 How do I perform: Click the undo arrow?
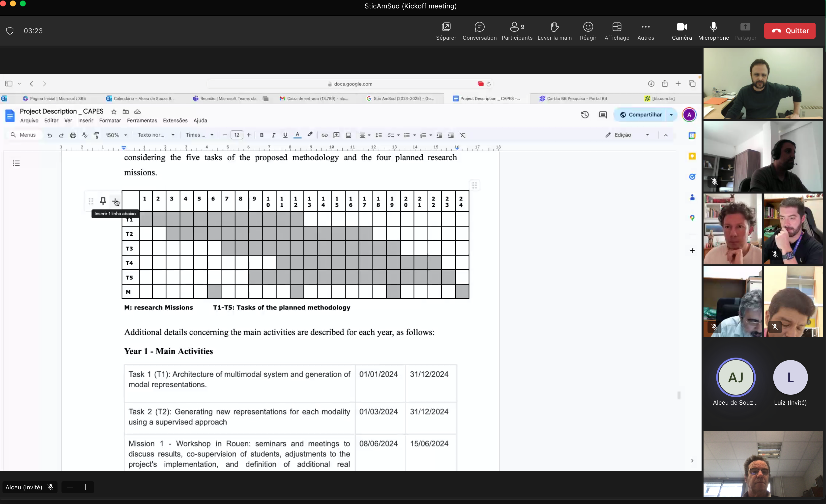coord(50,135)
